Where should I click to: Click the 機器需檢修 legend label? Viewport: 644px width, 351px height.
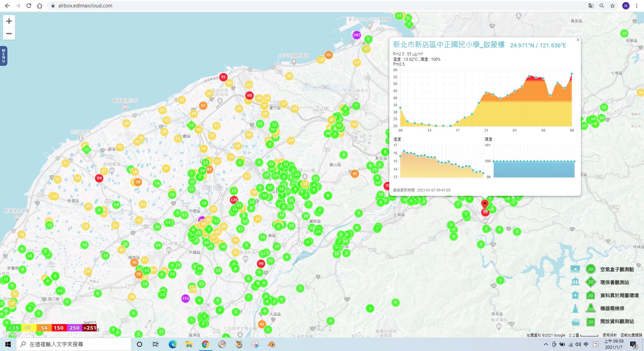(612, 308)
